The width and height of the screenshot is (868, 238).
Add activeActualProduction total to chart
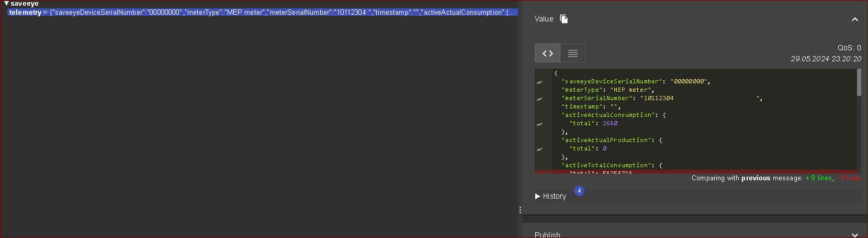[539, 149]
